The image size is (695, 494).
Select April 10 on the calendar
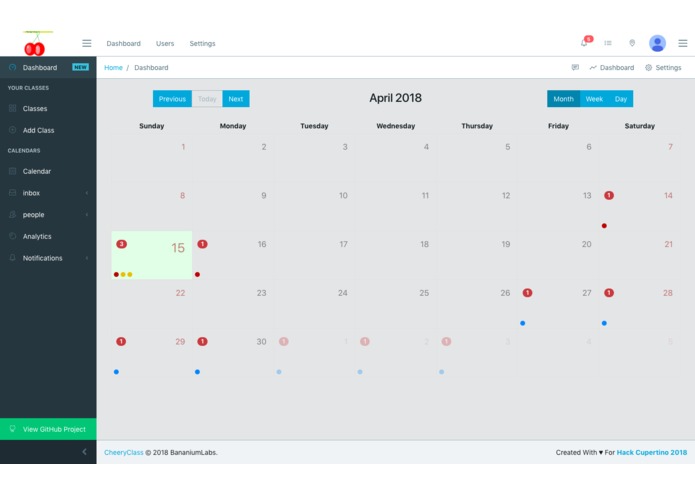(x=314, y=206)
